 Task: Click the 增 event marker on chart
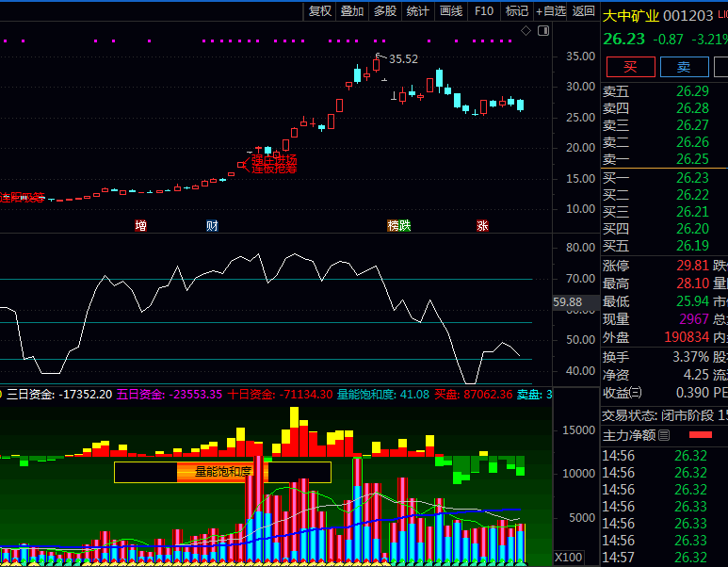141,226
